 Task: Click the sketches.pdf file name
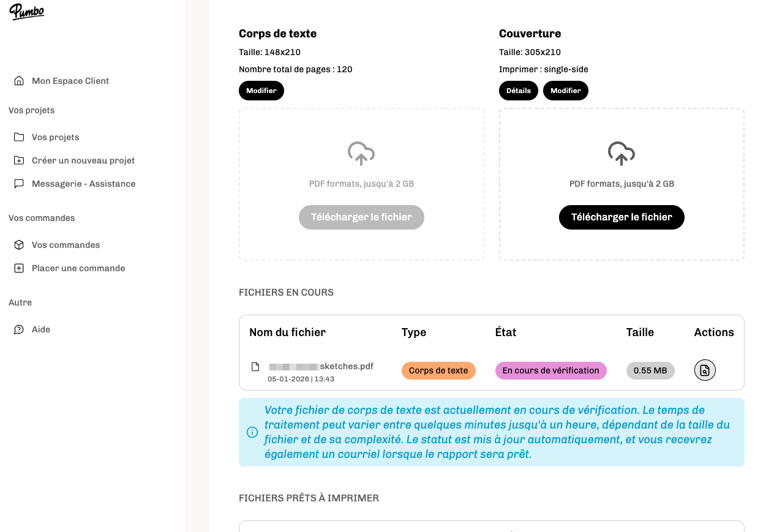[346, 366]
